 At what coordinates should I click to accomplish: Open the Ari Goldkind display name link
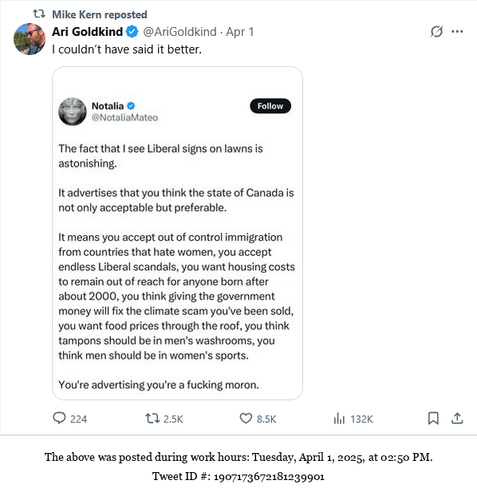coord(88,32)
